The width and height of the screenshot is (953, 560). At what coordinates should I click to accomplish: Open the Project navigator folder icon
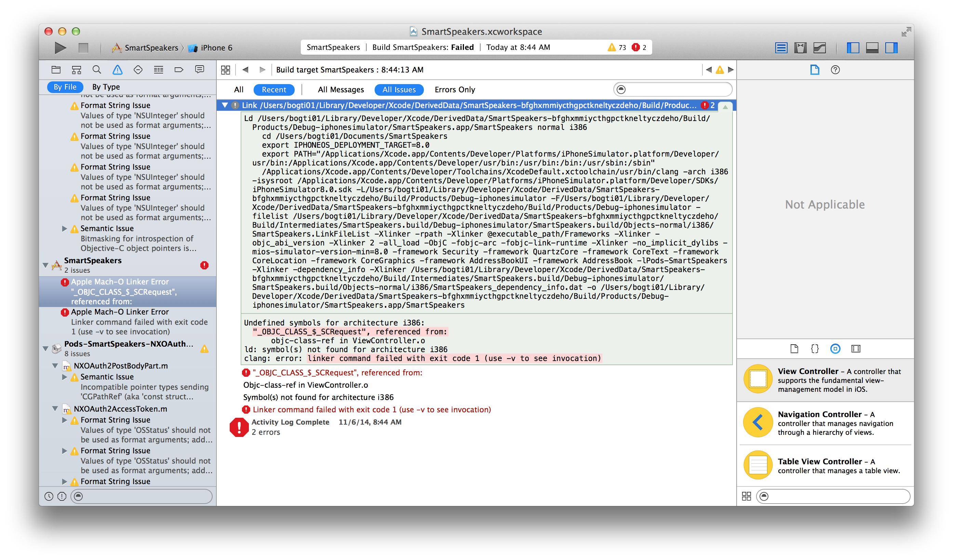pos(56,70)
